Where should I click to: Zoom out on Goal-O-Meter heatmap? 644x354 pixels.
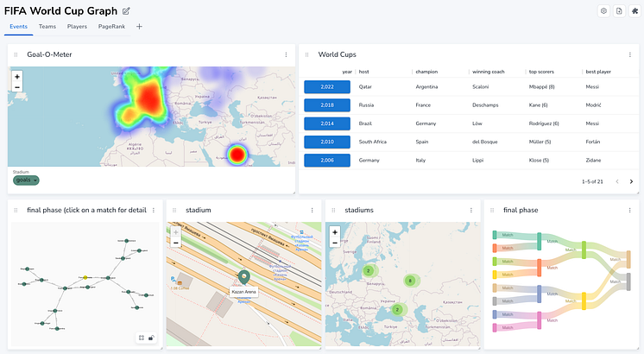[x=17, y=87]
